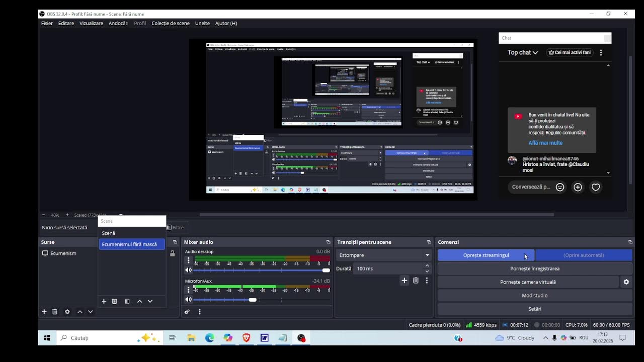The width and height of the screenshot is (644, 362).
Task: Open Audio desktop options three-dot menu
Action: pos(189,260)
